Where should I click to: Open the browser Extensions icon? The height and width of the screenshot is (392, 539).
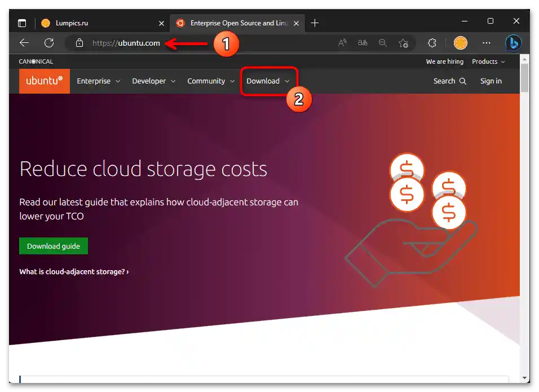(x=432, y=43)
